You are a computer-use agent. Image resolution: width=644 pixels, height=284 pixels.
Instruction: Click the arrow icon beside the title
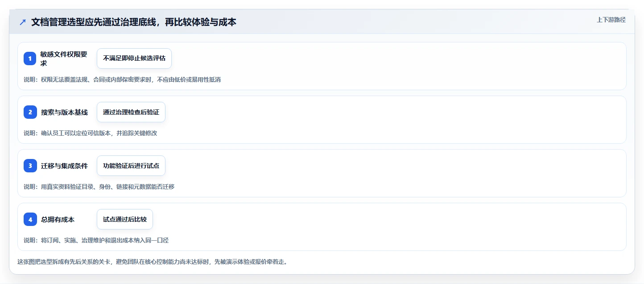tap(23, 22)
